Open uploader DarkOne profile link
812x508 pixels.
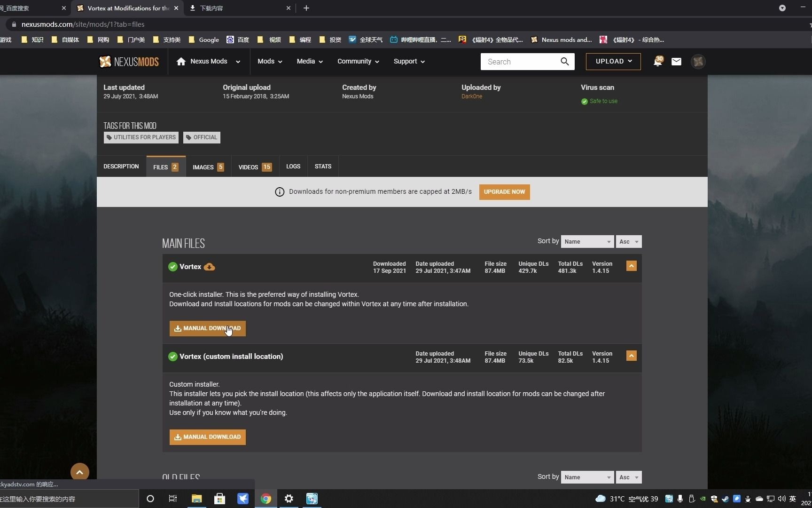pos(472,96)
